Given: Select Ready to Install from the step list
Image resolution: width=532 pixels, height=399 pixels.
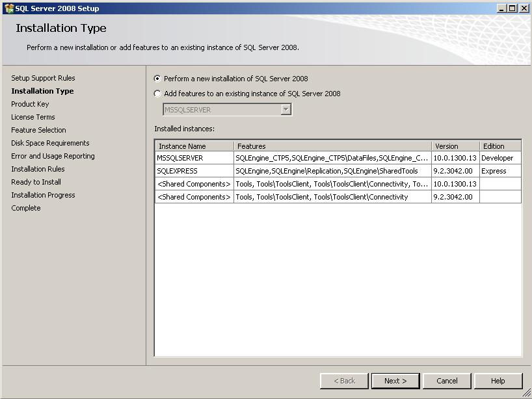Looking at the screenshot, I should (x=34, y=182).
